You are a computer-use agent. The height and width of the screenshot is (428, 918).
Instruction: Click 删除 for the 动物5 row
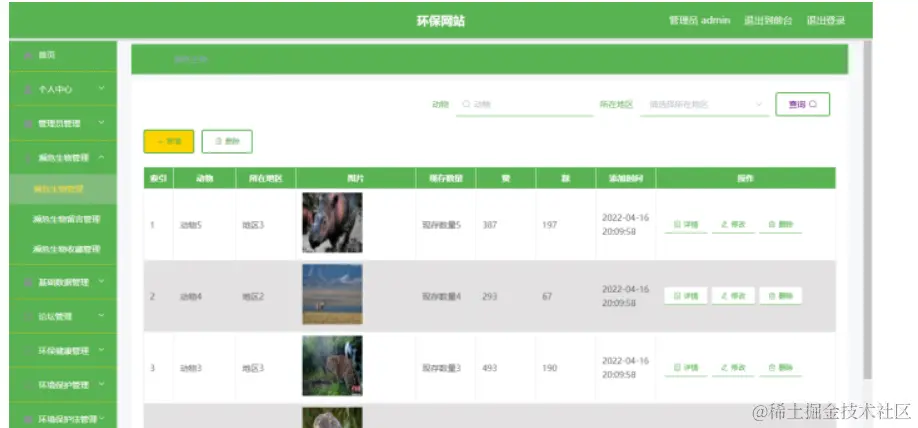click(x=780, y=224)
